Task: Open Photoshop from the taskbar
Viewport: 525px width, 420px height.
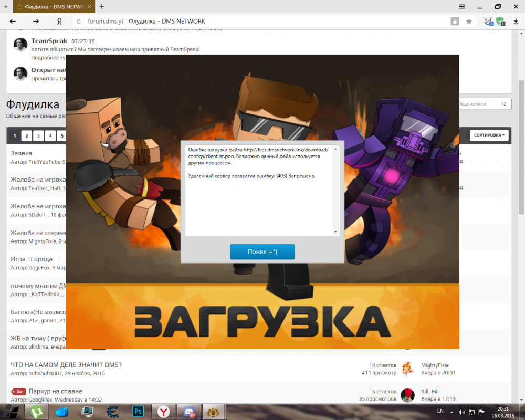Action: [x=138, y=411]
